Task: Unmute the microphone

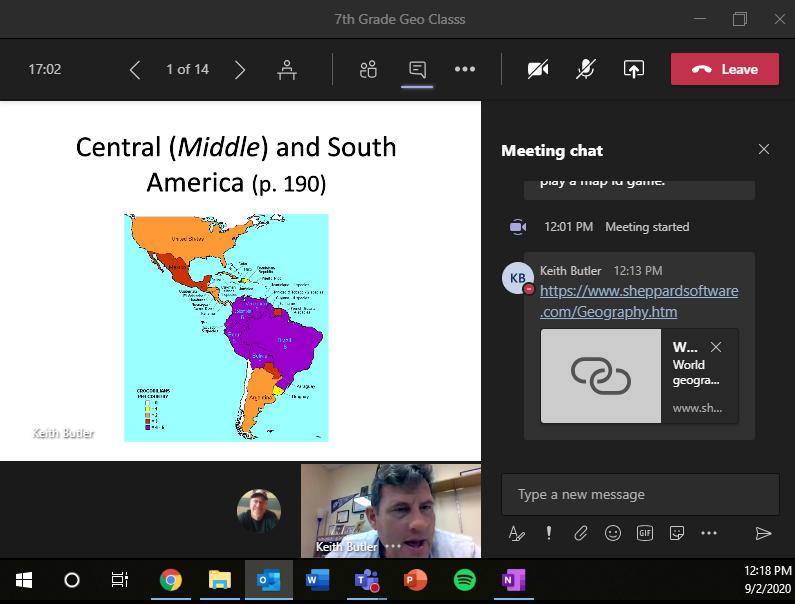Action: [586, 69]
